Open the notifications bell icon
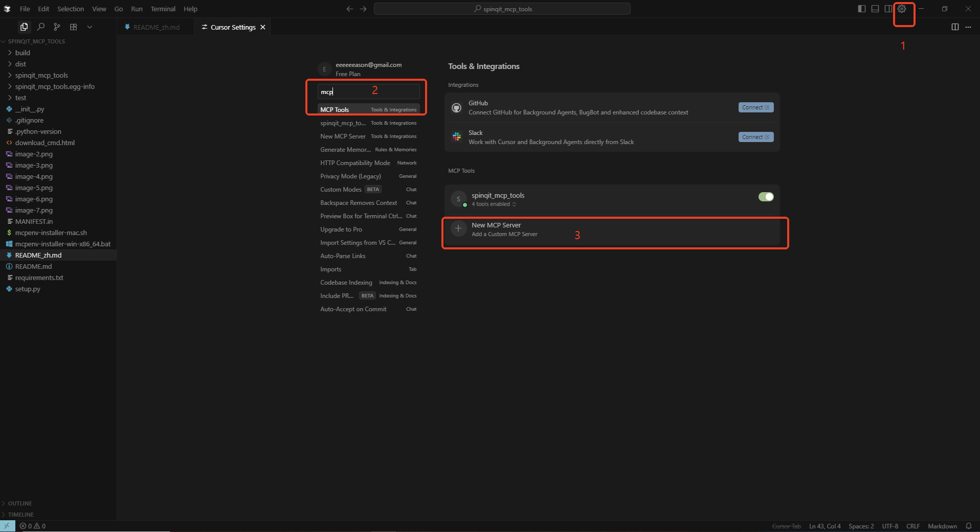The width and height of the screenshot is (980, 532). click(x=969, y=526)
